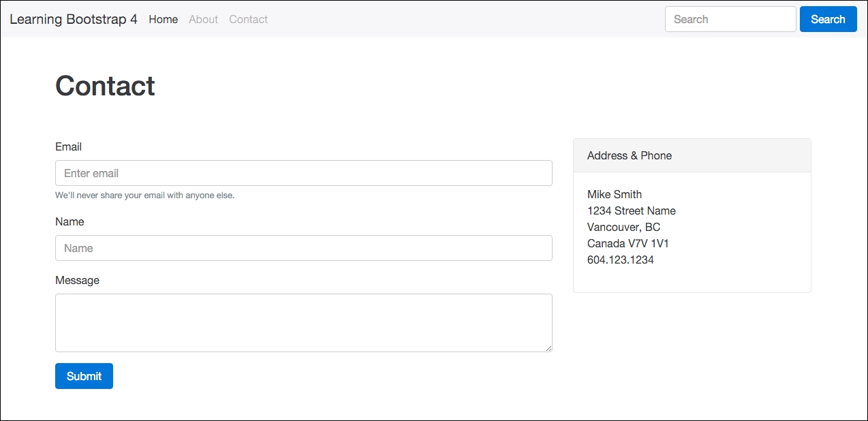Click the Mike Smith name text
Viewport: 868px width, 421px height.
click(x=615, y=194)
